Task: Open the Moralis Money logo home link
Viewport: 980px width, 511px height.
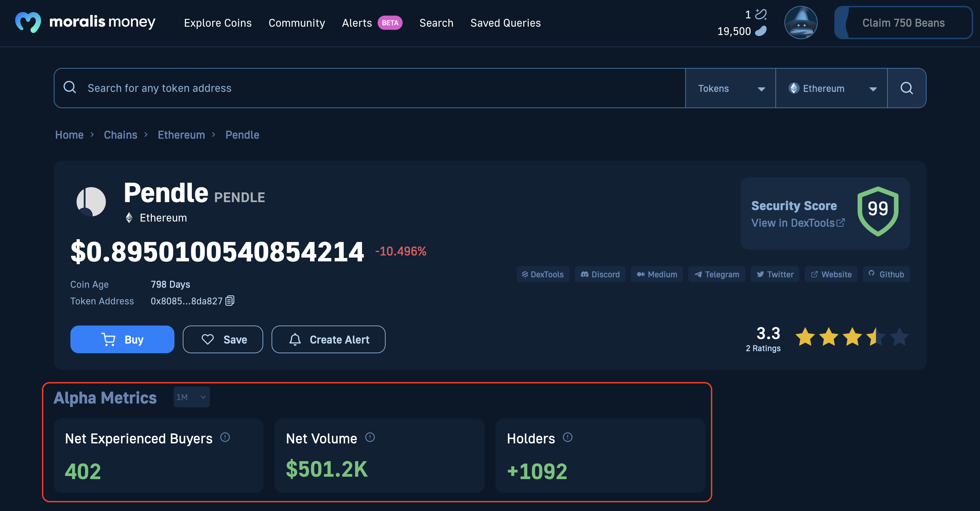Action: pos(85,23)
